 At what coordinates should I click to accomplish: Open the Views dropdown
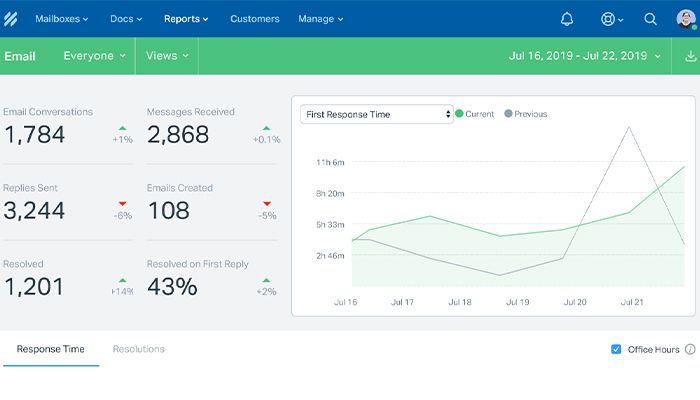tap(166, 56)
